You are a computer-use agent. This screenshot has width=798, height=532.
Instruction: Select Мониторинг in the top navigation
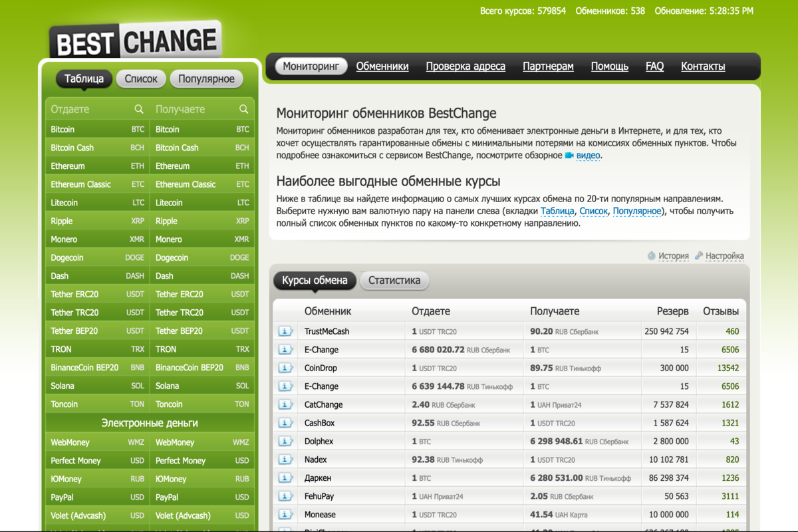pos(311,66)
